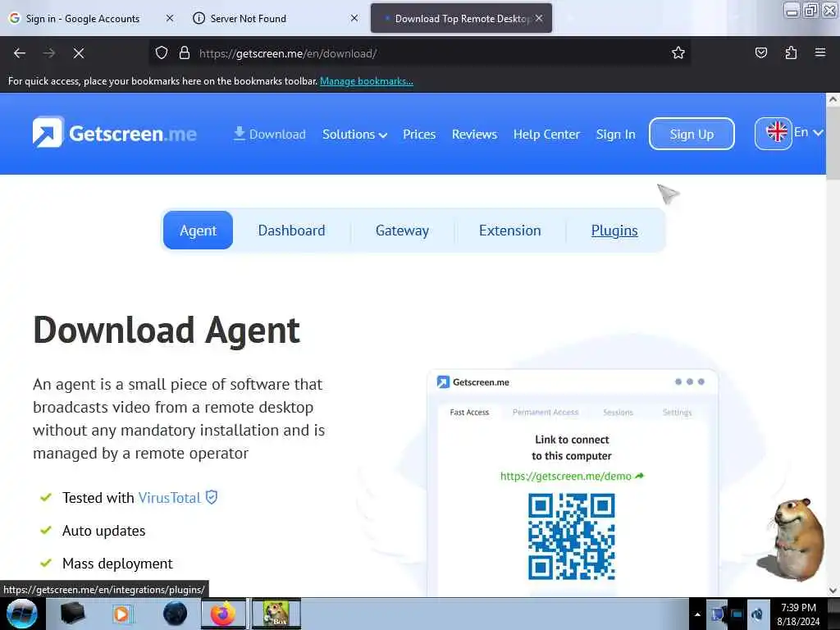
Task: Click Download in the site navigation
Action: point(269,134)
